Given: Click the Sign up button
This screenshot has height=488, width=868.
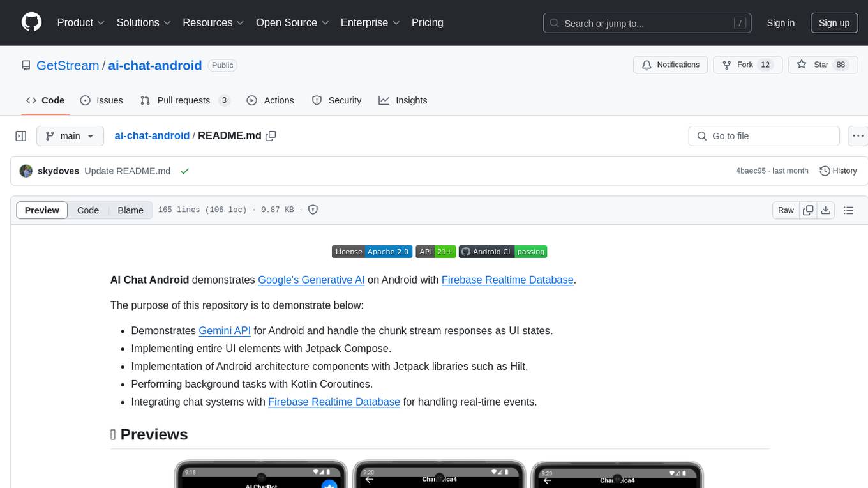Looking at the screenshot, I should (834, 23).
